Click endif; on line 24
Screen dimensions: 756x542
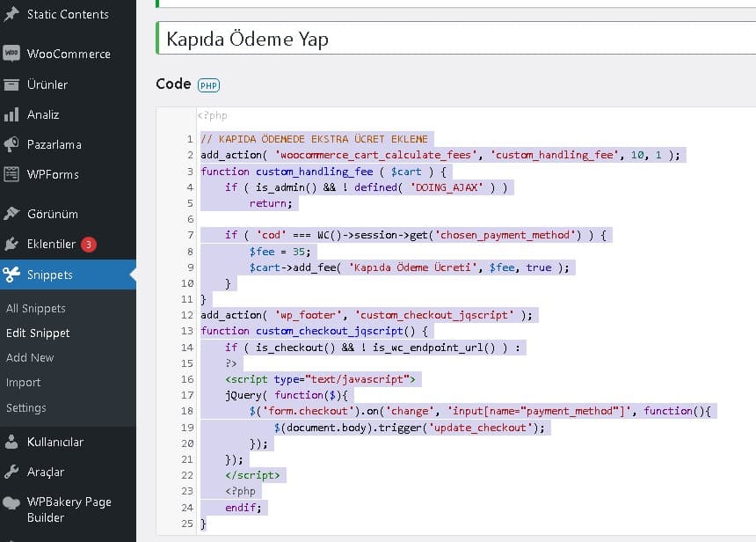(x=243, y=508)
